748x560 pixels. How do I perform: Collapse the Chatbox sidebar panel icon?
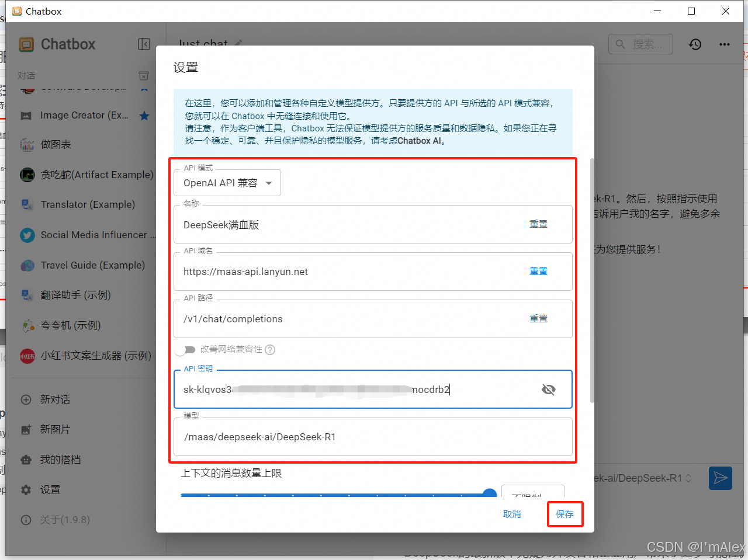tap(144, 44)
